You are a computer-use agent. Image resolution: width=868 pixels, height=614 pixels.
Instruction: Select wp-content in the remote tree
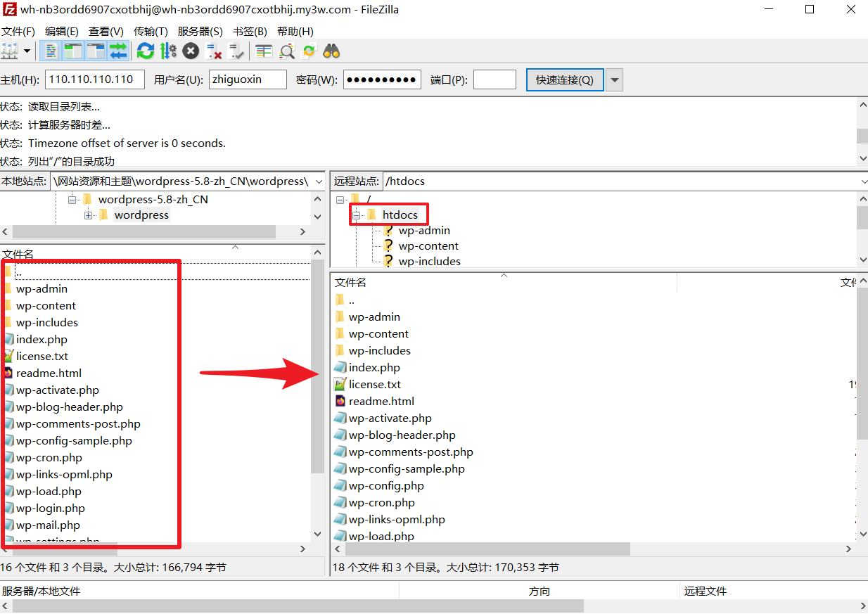click(x=428, y=246)
